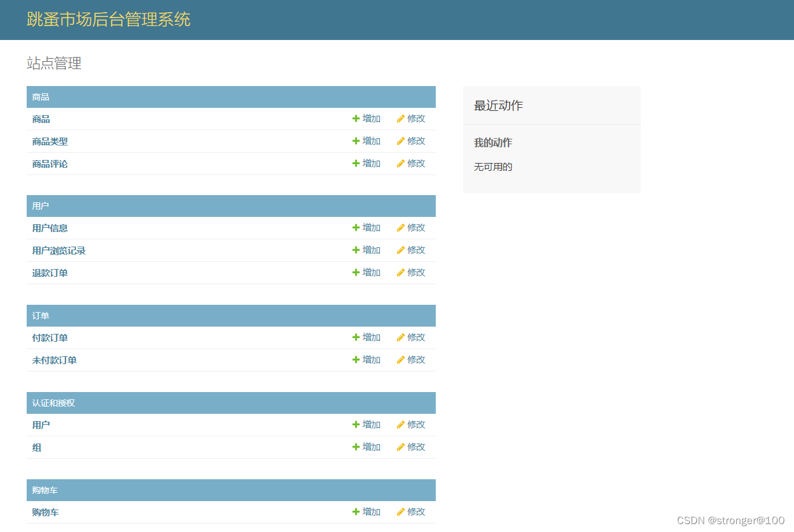Screen dimensions: 794x532
Task: Click the pencil icon in 用户浏览记录 row
Action: click(401, 250)
